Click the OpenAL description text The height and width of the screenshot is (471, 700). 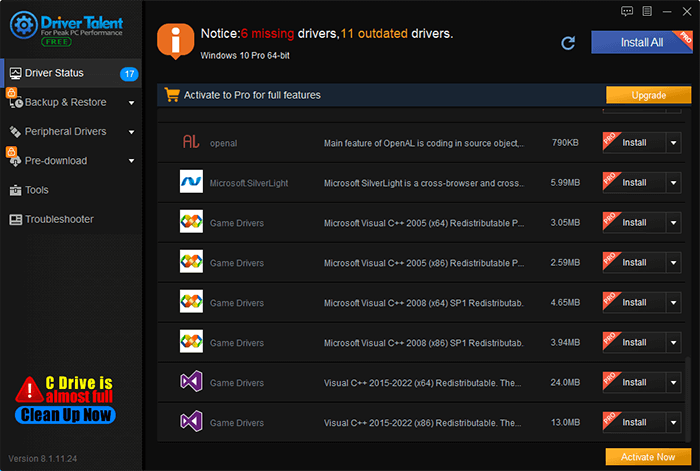pos(424,143)
